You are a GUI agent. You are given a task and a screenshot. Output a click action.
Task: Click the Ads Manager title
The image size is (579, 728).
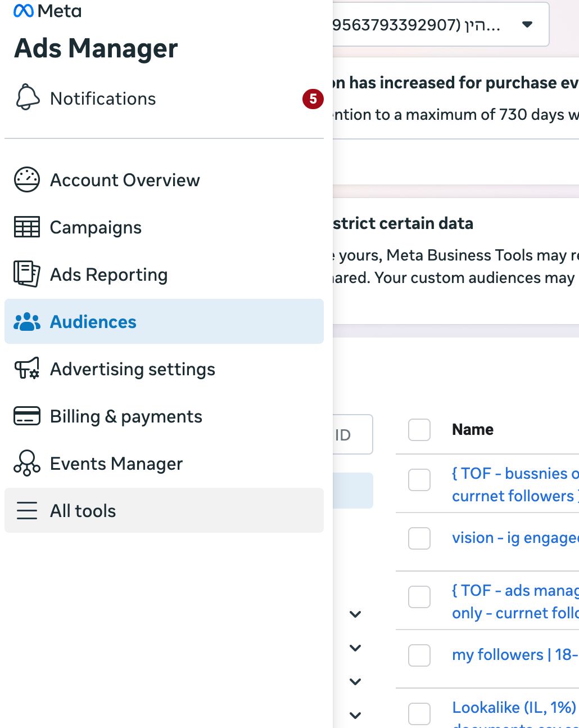96,48
